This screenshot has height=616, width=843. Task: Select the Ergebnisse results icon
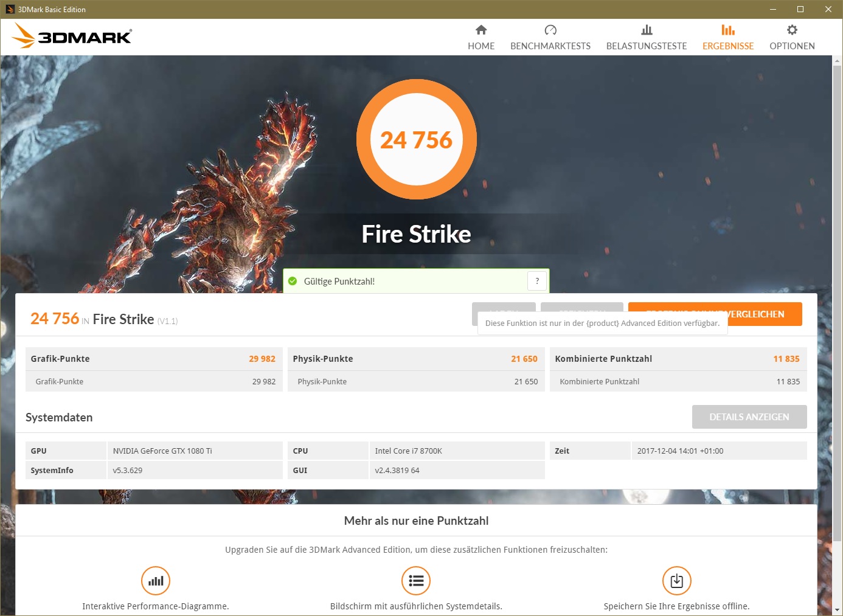point(728,30)
